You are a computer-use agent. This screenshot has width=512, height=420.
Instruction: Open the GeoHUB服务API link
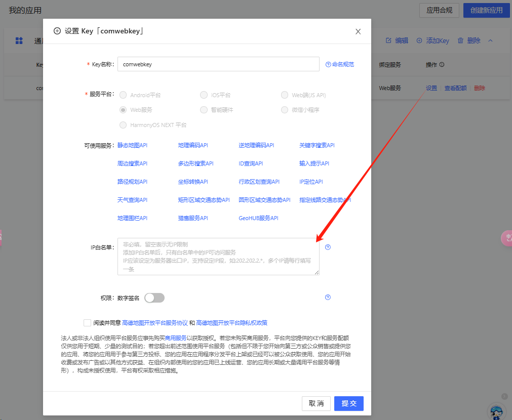point(259,218)
